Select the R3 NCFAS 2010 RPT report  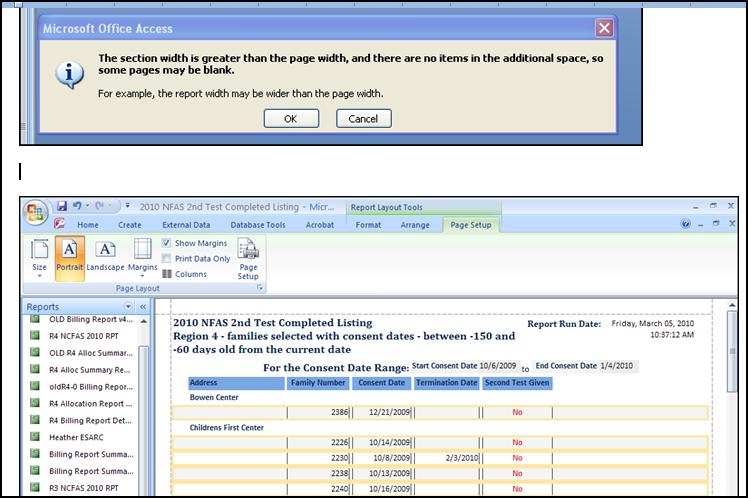[x=82, y=488]
